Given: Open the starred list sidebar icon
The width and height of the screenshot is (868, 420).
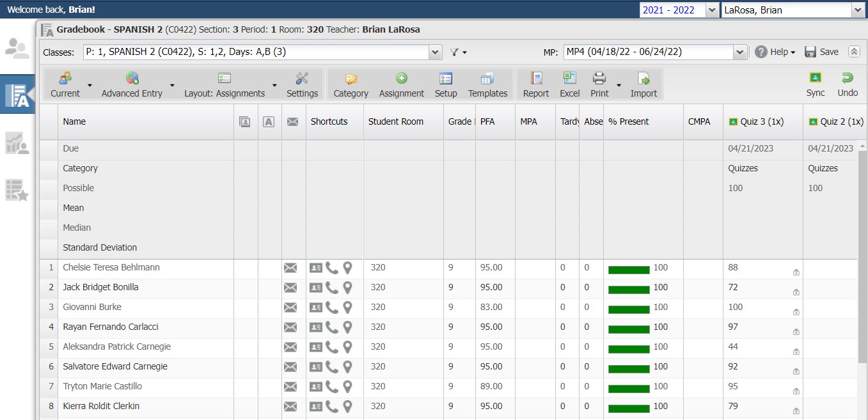Looking at the screenshot, I should tap(17, 190).
